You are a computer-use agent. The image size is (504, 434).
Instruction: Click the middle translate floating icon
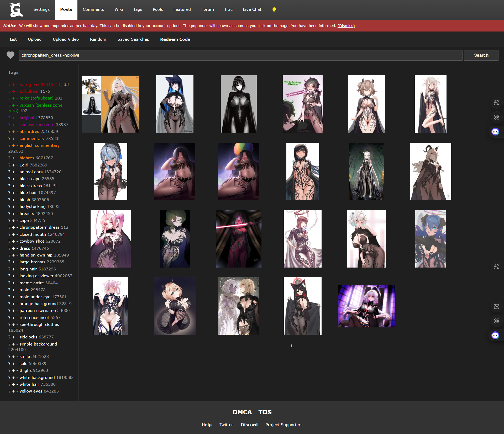(x=496, y=267)
